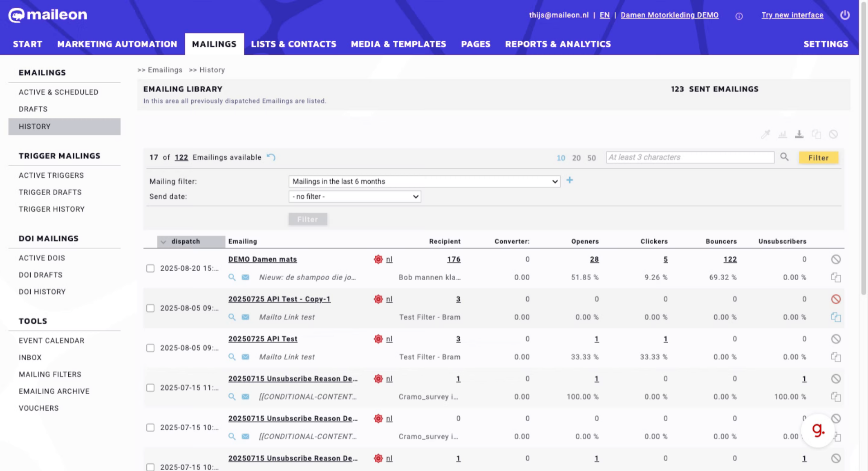The width and height of the screenshot is (868, 471).
Task: Switch language via the EN link
Action: (x=604, y=15)
